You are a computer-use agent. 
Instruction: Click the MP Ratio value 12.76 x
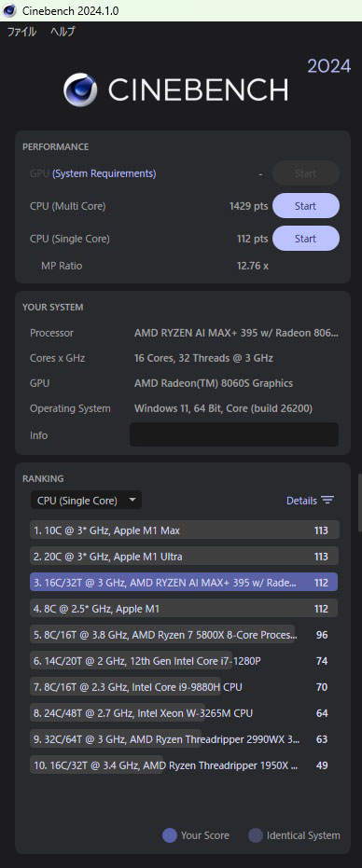tap(253, 266)
